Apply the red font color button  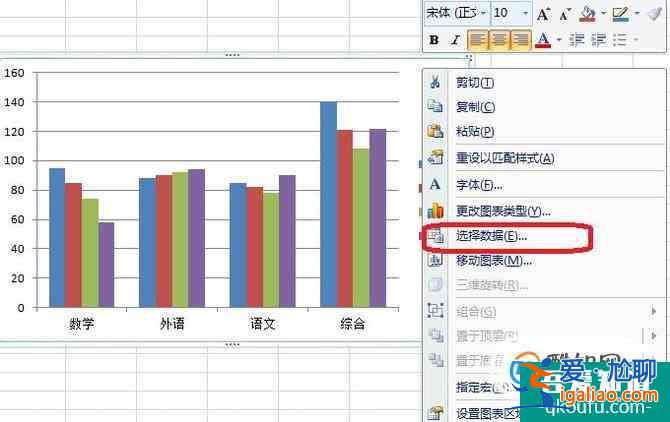point(543,40)
